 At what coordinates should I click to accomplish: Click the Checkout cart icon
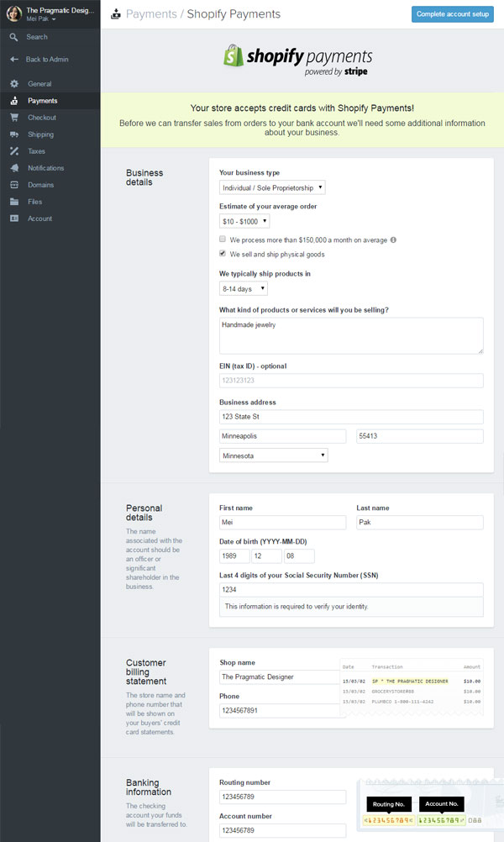pyautogui.click(x=14, y=118)
